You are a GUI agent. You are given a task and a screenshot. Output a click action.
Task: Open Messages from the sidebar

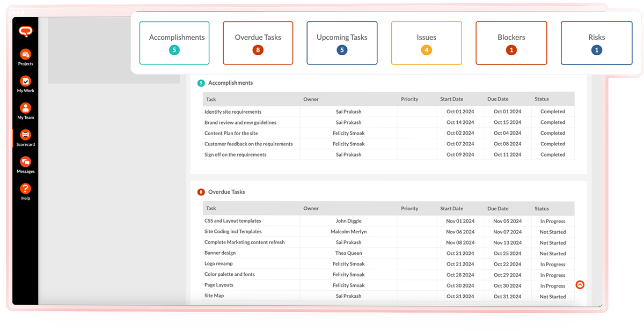pos(25,165)
